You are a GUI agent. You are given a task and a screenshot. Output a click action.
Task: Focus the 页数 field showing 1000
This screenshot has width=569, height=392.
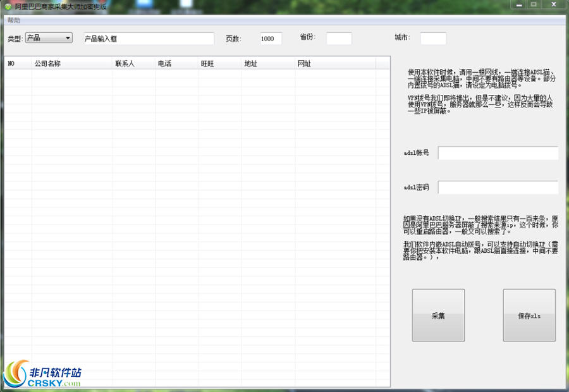[271, 39]
